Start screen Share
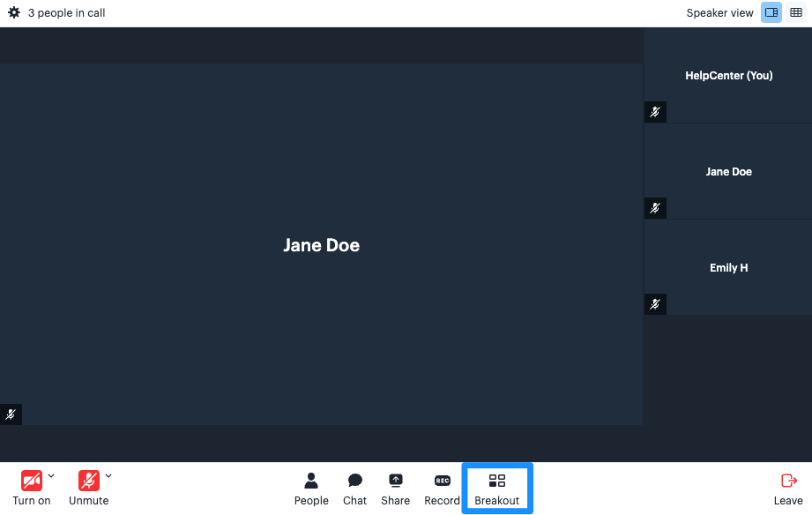Viewport: 812px width, 515px height. pyautogui.click(x=395, y=489)
